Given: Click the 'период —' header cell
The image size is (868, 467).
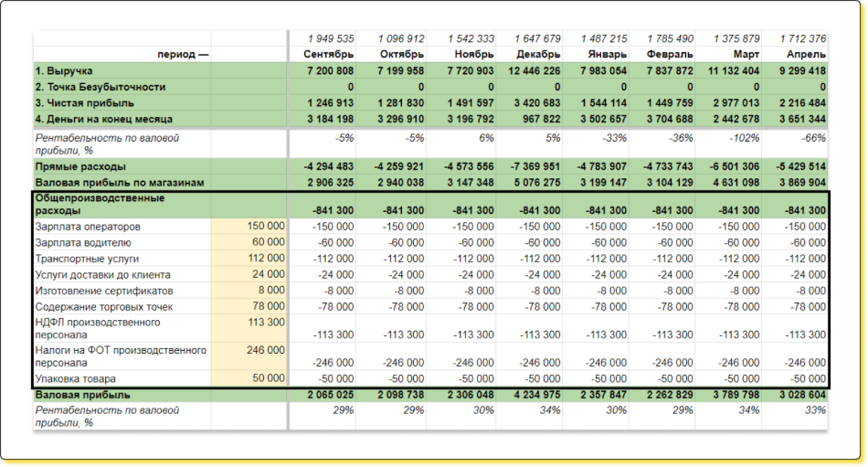Looking at the screenshot, I should 184,54.
